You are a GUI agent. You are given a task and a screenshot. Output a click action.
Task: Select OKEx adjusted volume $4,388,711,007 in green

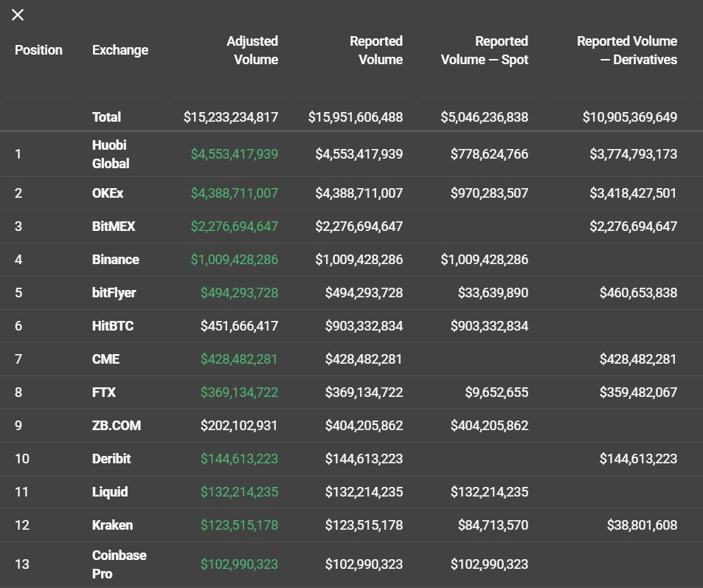235,193
